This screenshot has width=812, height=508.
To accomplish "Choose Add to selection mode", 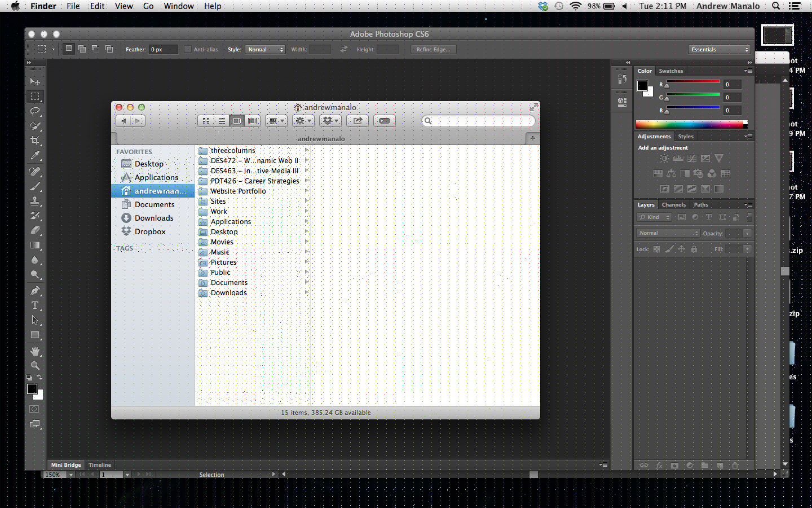I will pyautogui.click(x=82, y=49).
